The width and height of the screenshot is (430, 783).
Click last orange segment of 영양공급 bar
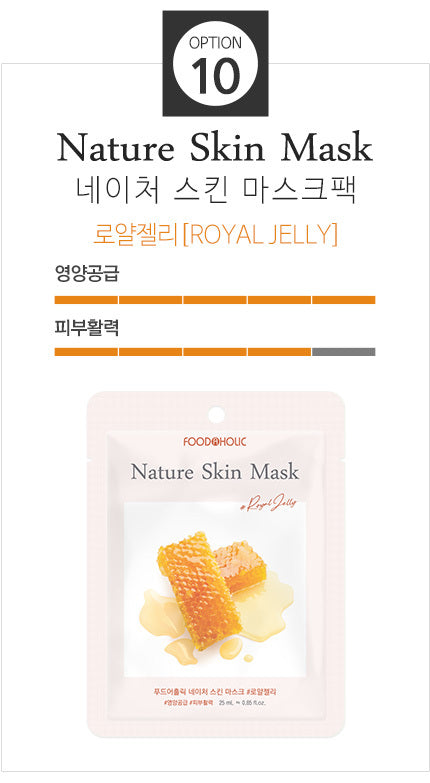click(344, 300)
